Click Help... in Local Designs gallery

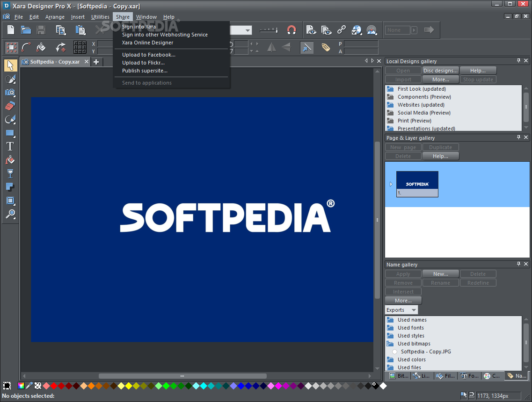[478, 71]
